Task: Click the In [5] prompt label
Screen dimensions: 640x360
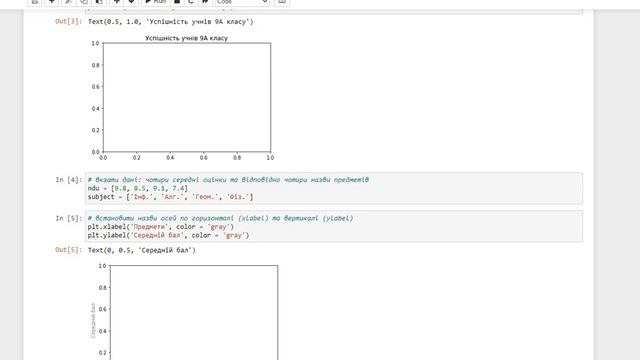Action: 69,218
